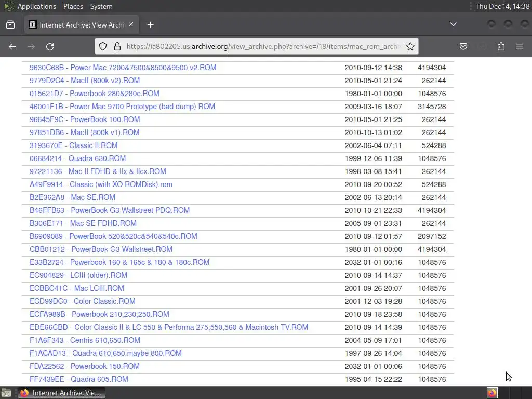Open CBB01212 PowerBook G3 Wallstreet.ROM link
This screenshot has height=399, width=532.
tap(101, 249)
